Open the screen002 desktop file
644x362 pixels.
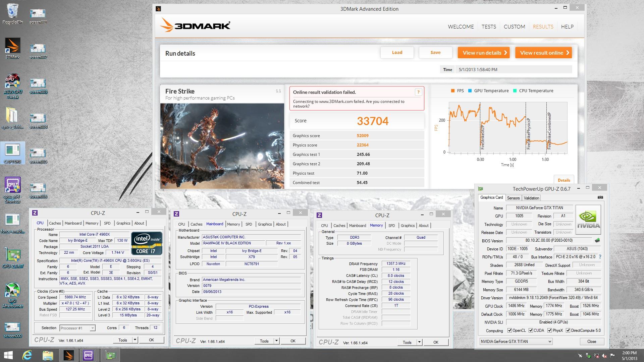38,51
